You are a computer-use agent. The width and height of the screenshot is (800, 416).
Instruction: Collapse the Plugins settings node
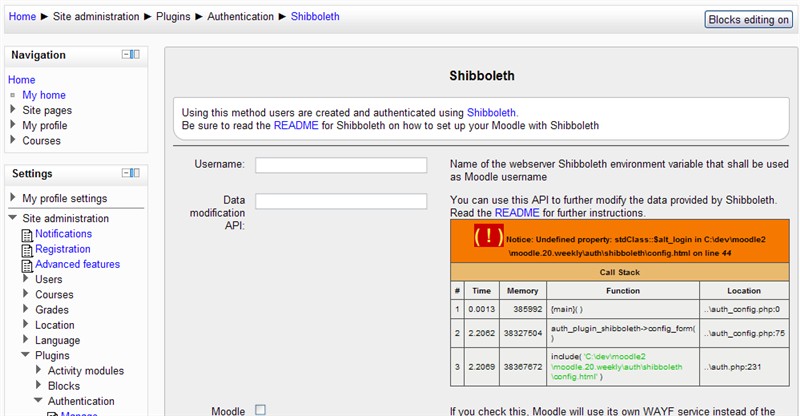tap(26, 354)
